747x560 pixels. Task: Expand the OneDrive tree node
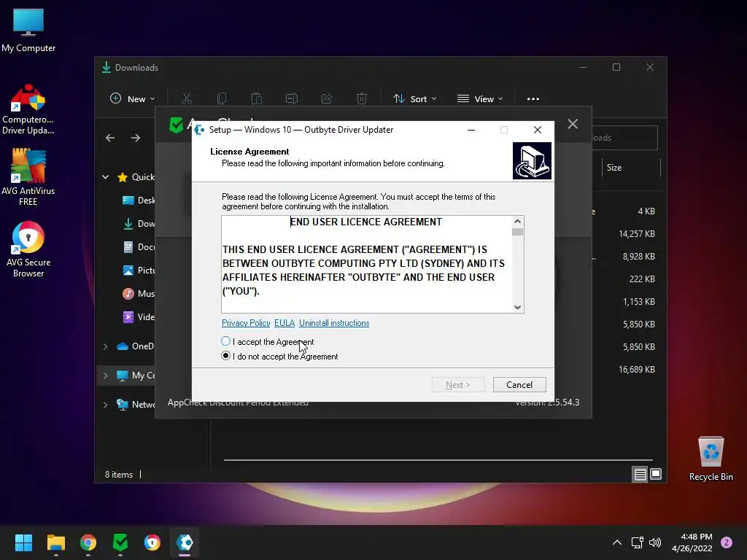pos(105,346)
